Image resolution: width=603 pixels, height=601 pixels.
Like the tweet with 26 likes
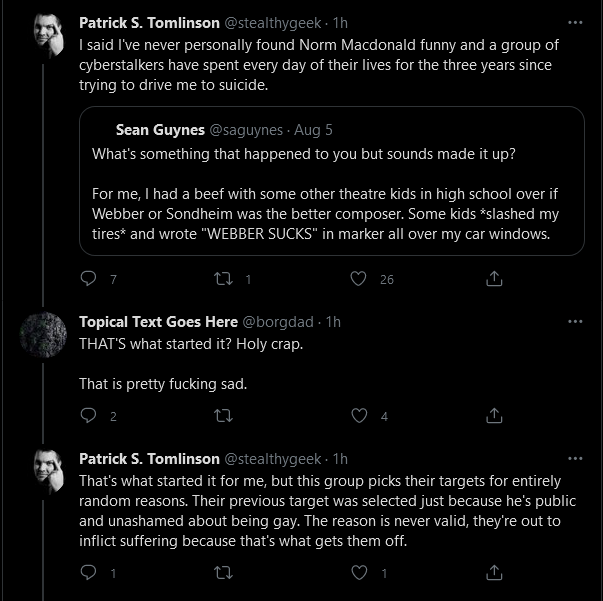click(x=358, y=278)
